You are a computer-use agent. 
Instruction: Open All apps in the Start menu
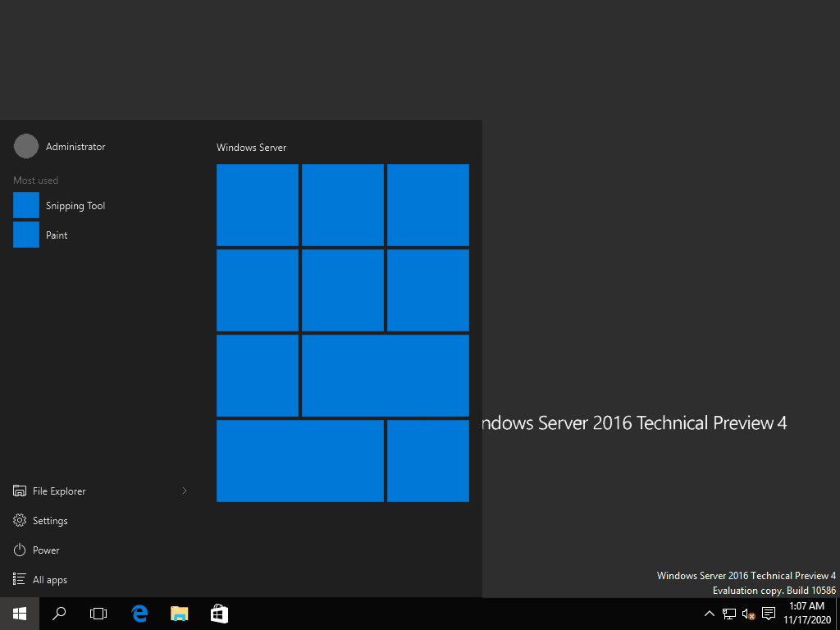tap(48, 579)
